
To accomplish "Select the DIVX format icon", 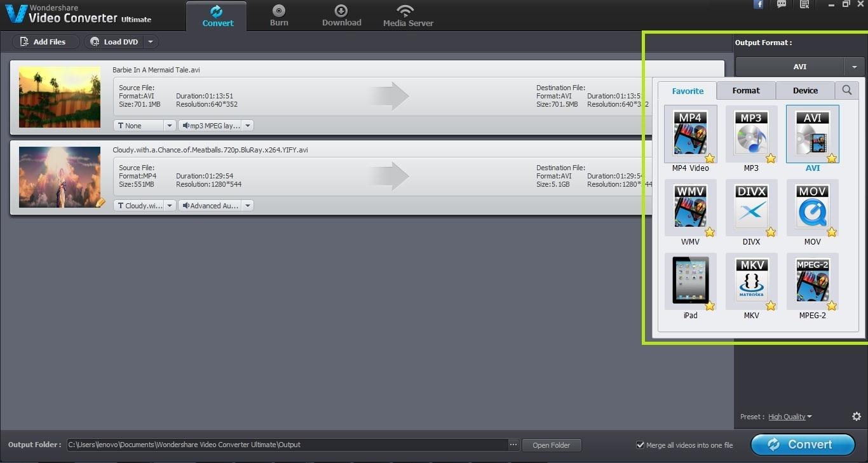I will coord(751,208).
